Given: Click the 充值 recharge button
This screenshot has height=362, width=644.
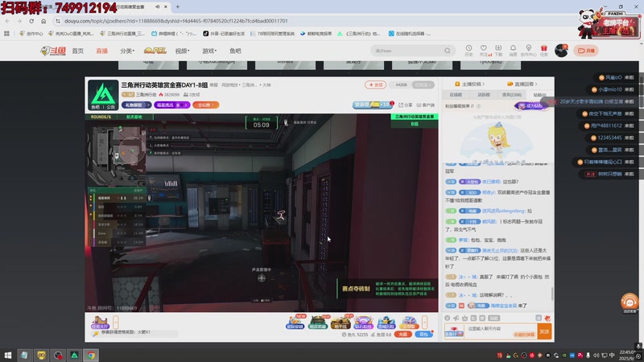Looking at the screenshot, I should coord(403,335).
